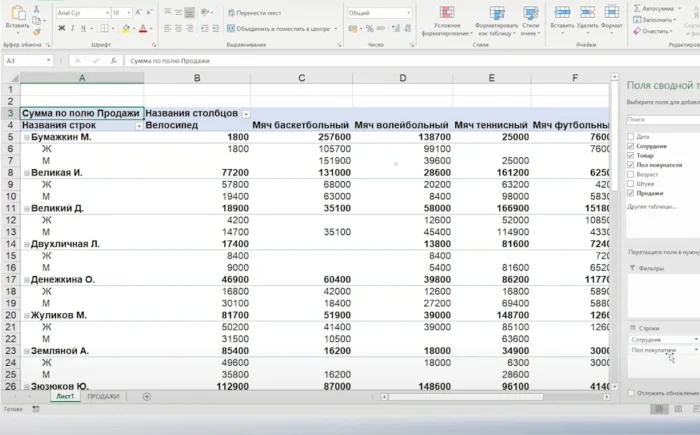
Task: Open the font size dropdown
Action: click(127, 13)
